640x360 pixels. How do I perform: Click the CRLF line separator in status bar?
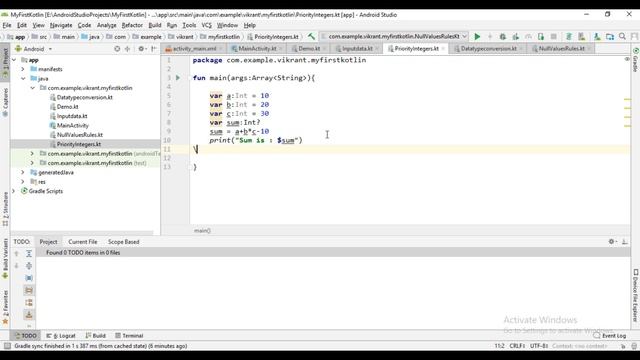point(517,346)
